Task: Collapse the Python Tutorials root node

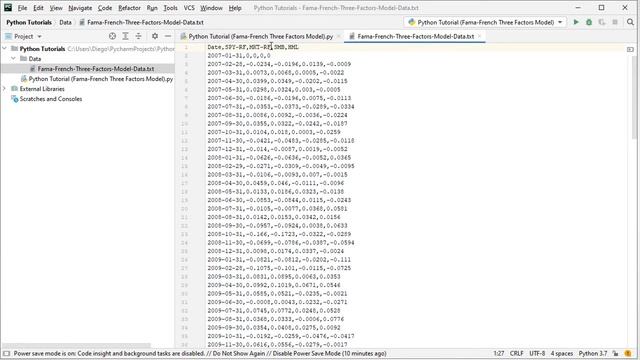Action: click(4, 49)
